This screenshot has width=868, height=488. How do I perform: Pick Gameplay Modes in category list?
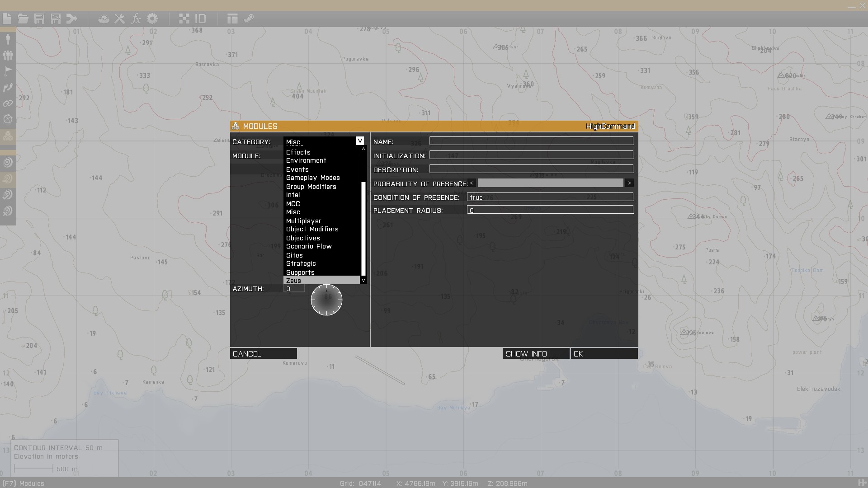[312, 178]
